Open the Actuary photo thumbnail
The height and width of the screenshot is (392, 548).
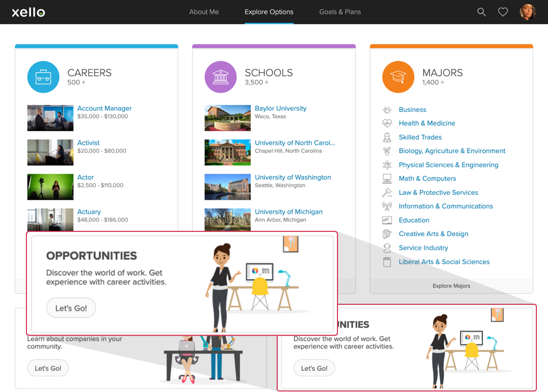(x=50, y=220)
